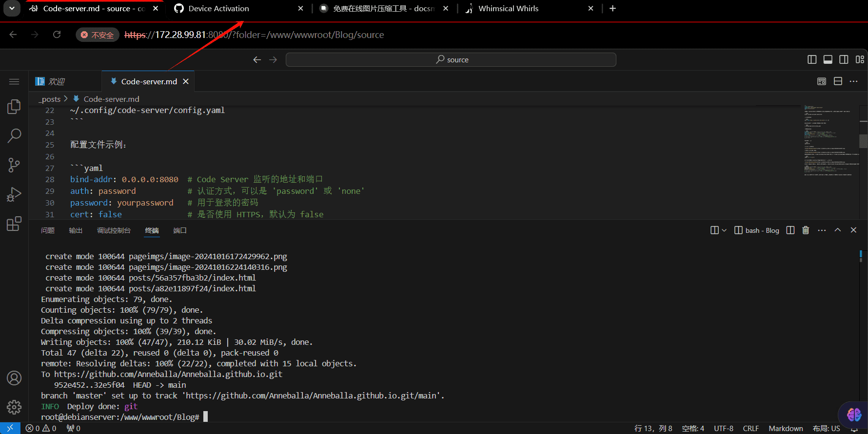This screenshot has width=868, height=434.
Task: Click the 不安全 security warning badge
Action: (98, 35)
